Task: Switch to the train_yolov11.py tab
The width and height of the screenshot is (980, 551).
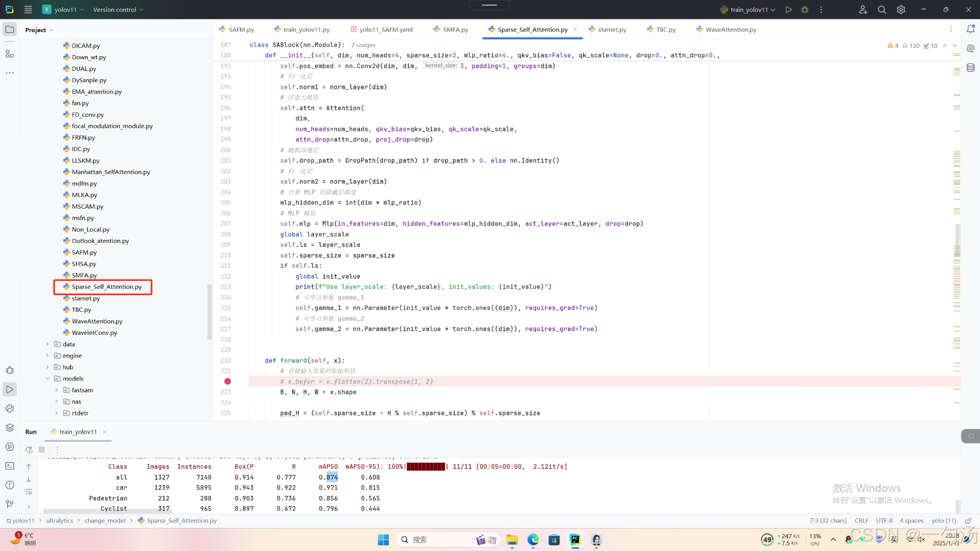Action: tap(306, 30)
